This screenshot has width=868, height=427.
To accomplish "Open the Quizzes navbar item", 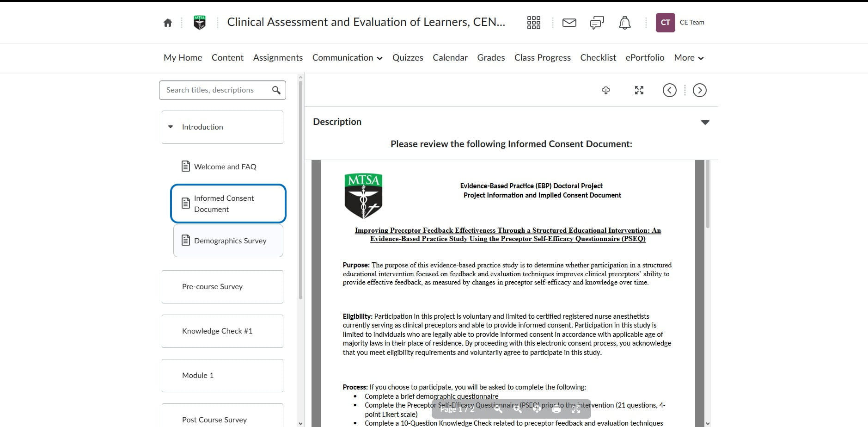I will (x=408, y=58).
